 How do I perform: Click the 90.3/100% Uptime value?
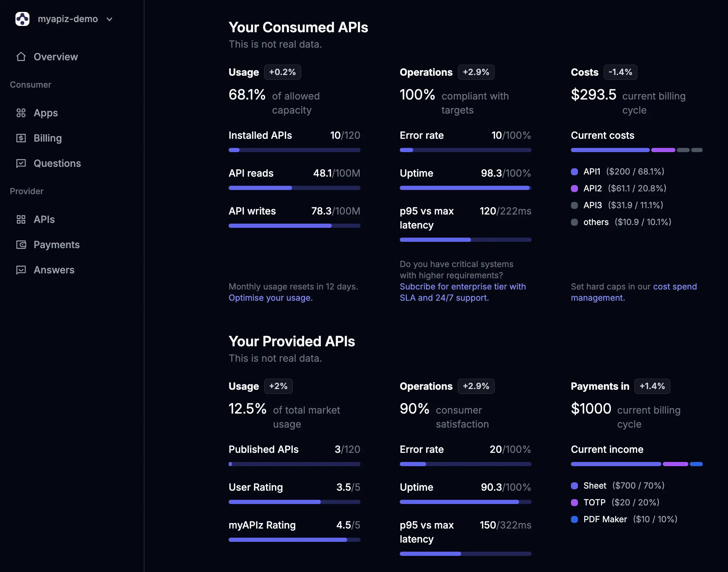coord(506,487)
